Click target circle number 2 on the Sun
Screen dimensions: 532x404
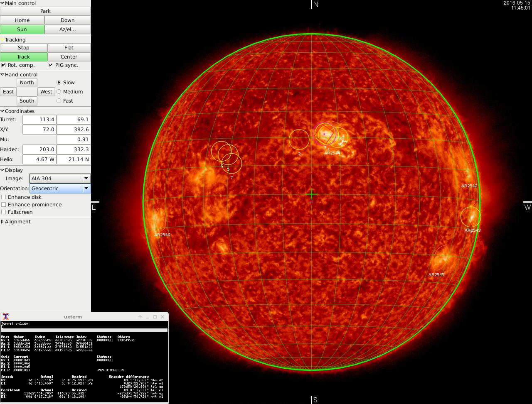(299, 140)
